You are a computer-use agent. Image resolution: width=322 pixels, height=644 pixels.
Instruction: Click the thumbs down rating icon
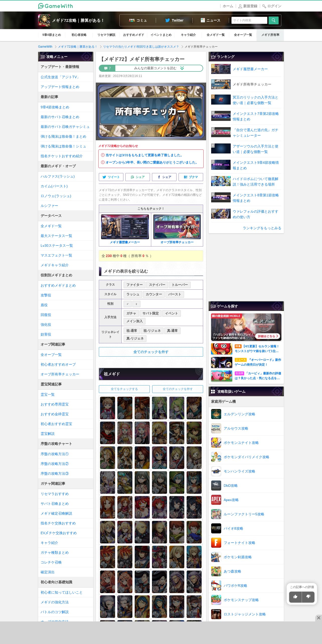(308, 597)
